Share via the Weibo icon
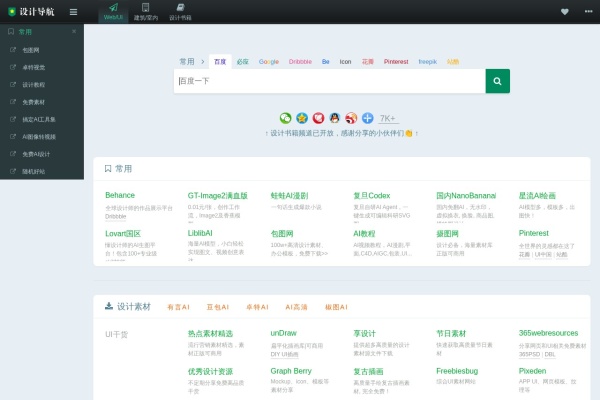 click(351, 118)
